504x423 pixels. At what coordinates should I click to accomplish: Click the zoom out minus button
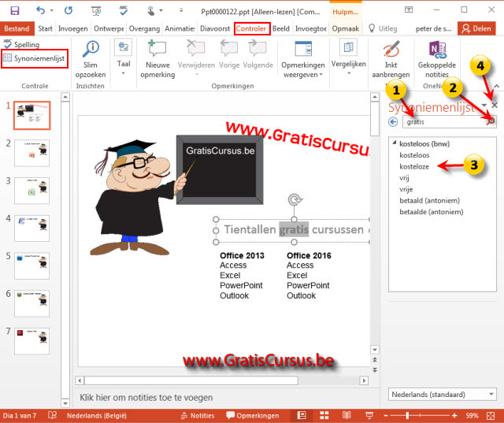pyautogui.click(x=386, y=416)
